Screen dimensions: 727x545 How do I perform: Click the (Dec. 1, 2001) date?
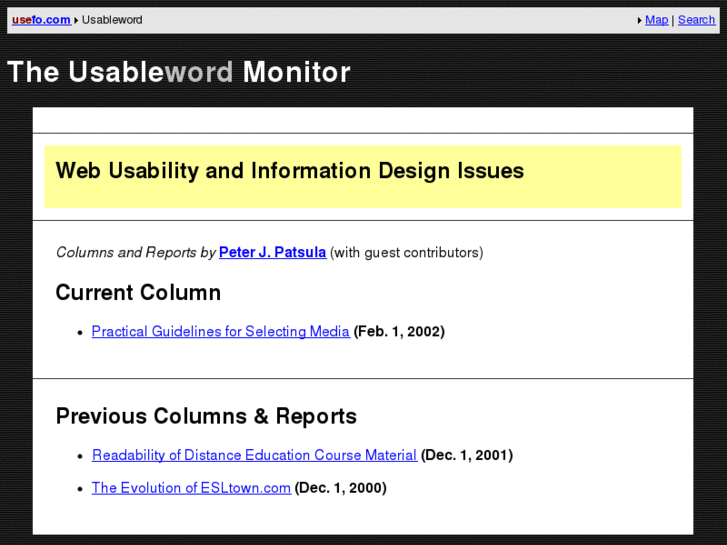467,455
